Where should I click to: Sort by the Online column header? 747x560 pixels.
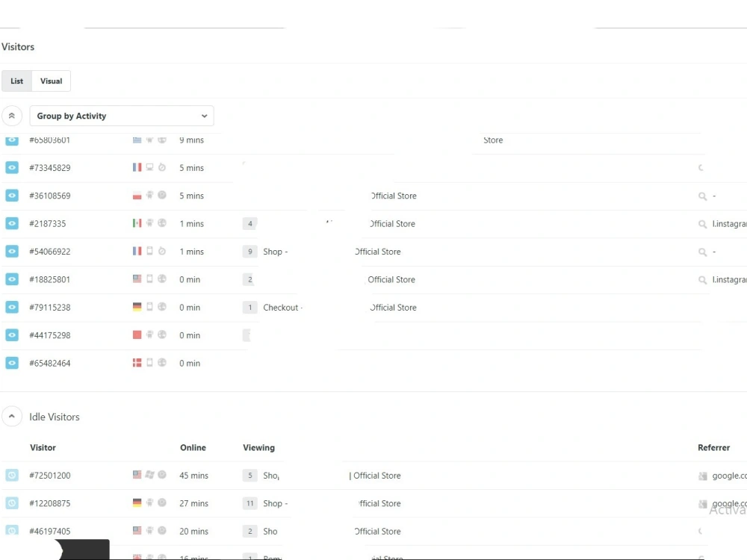coord(193,447)
